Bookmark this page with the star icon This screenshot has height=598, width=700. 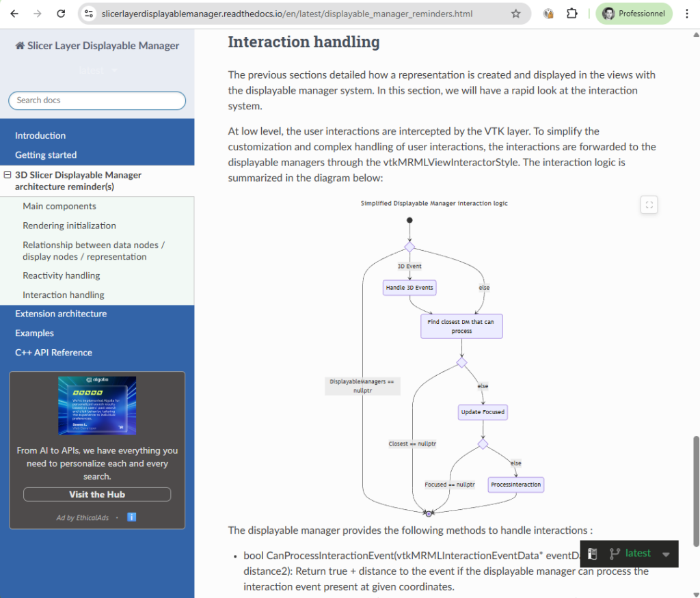(x=515, y=14)
